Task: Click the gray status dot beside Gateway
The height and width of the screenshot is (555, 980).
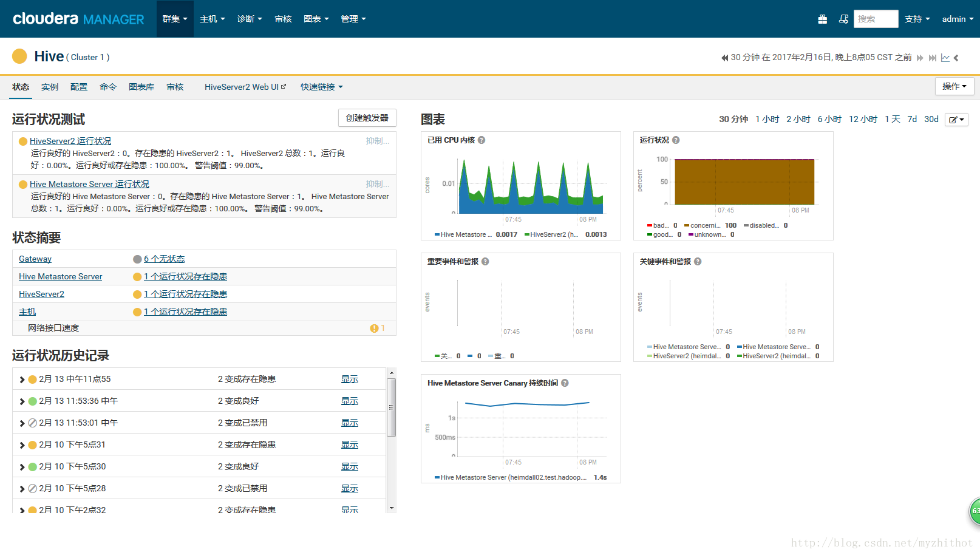Action: click(x=137, y=259)
